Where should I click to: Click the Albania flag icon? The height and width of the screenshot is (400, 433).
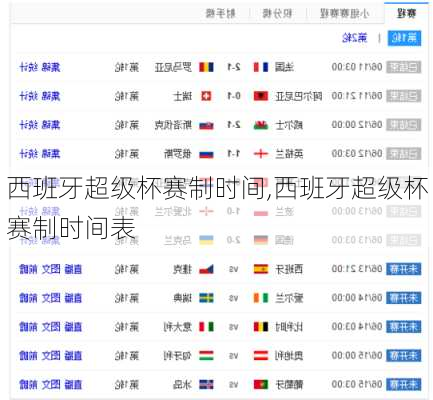point(261,96)
